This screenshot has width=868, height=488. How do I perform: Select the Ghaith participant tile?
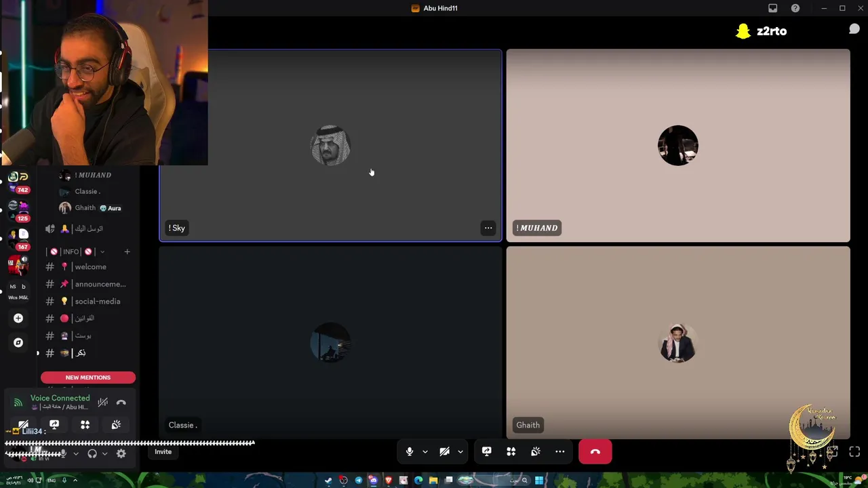click(x=678, y=342)
